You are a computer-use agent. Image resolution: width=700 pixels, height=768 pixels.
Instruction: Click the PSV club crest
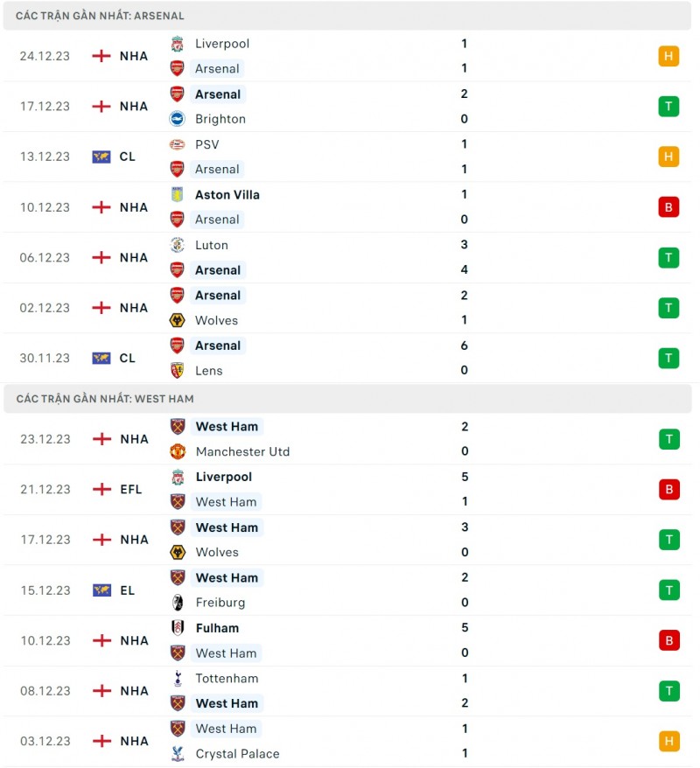click(x=177, y=144)
